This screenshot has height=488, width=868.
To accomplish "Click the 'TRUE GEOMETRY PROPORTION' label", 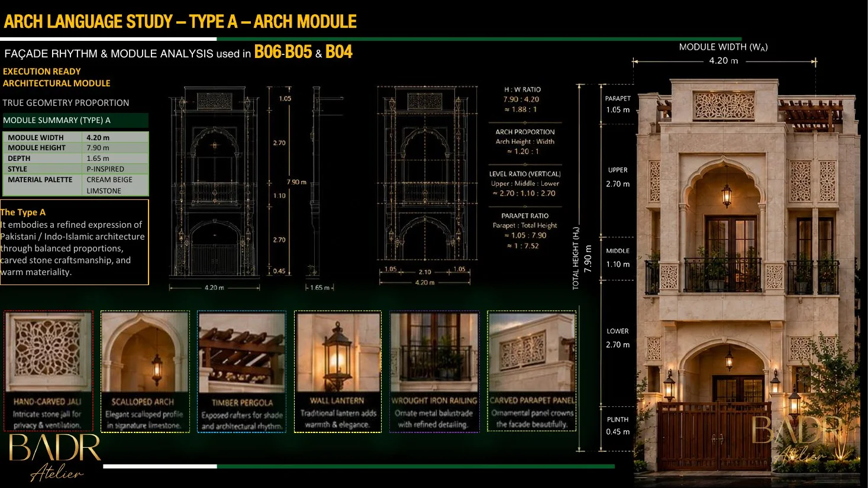I will click(66, 103).
